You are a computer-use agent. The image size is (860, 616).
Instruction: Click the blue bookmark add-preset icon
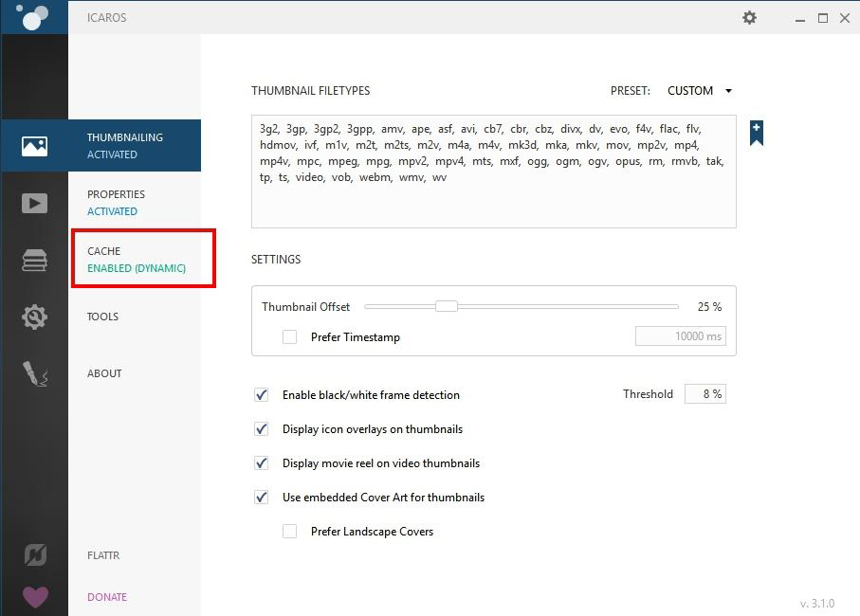(x=756, y=133)
